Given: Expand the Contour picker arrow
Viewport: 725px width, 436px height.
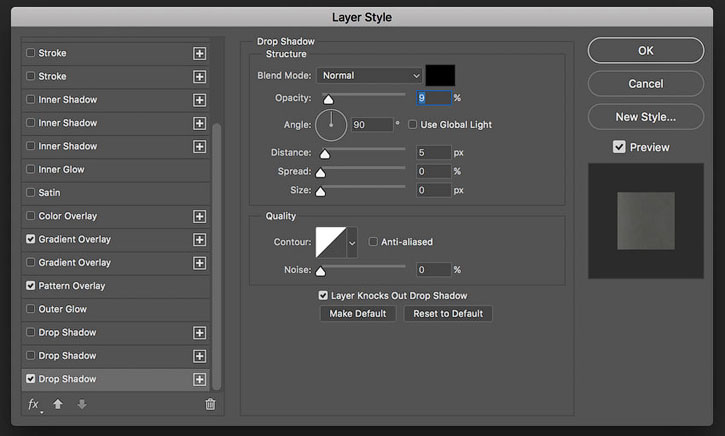Looking at the screenshot, I should (352, 242).
